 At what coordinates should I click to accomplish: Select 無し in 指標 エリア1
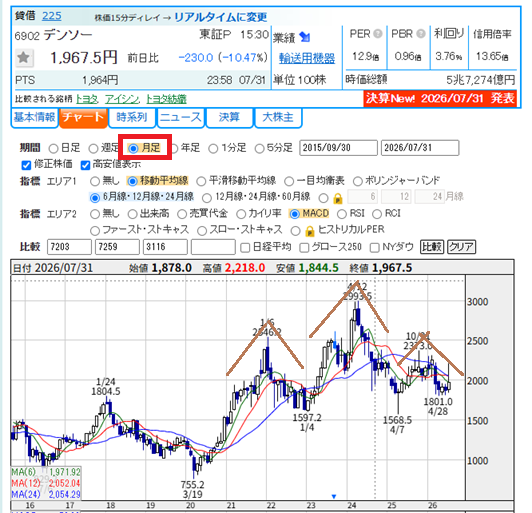point(95,181)
